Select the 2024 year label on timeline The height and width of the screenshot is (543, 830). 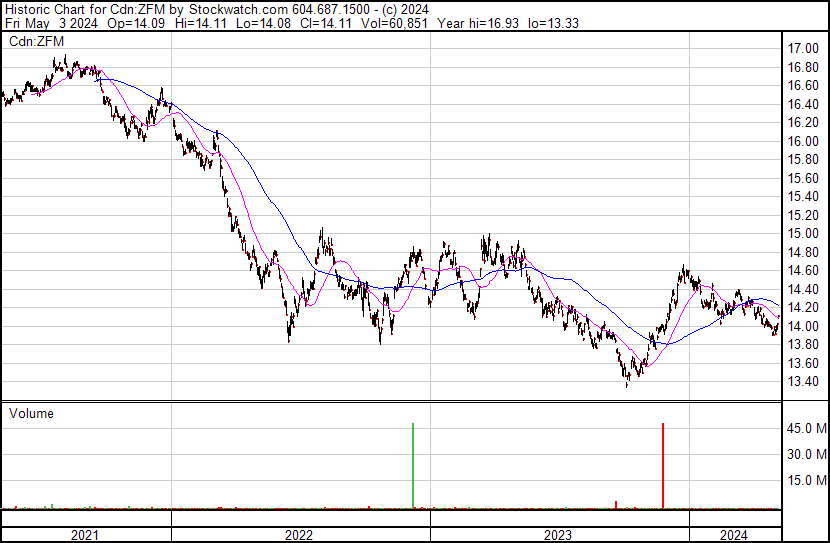tap(734, 536)
